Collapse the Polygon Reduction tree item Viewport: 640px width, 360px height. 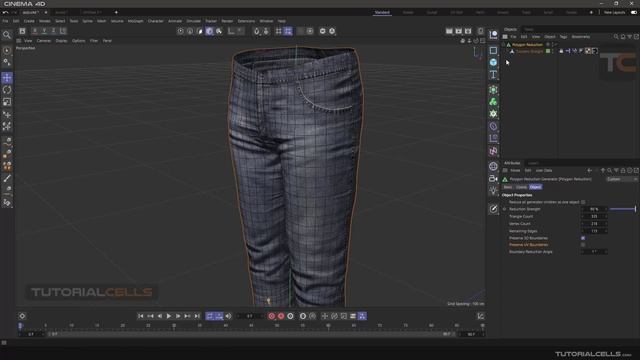tap(504, 44)
